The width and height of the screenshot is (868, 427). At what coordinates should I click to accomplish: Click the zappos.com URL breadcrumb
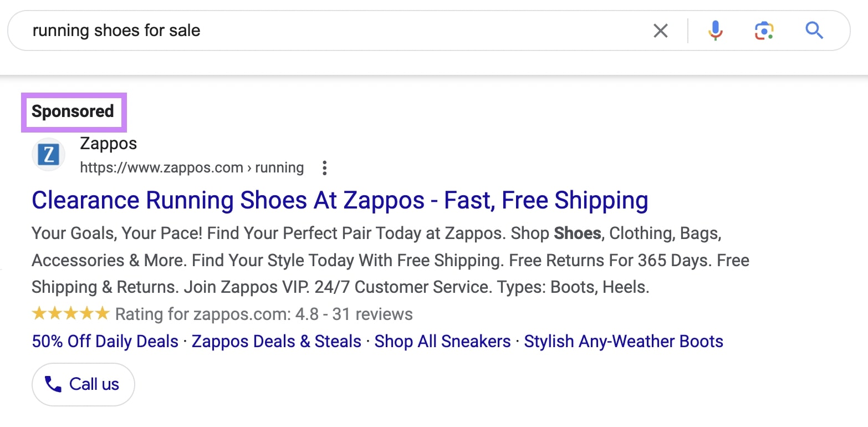coord(161,167)
